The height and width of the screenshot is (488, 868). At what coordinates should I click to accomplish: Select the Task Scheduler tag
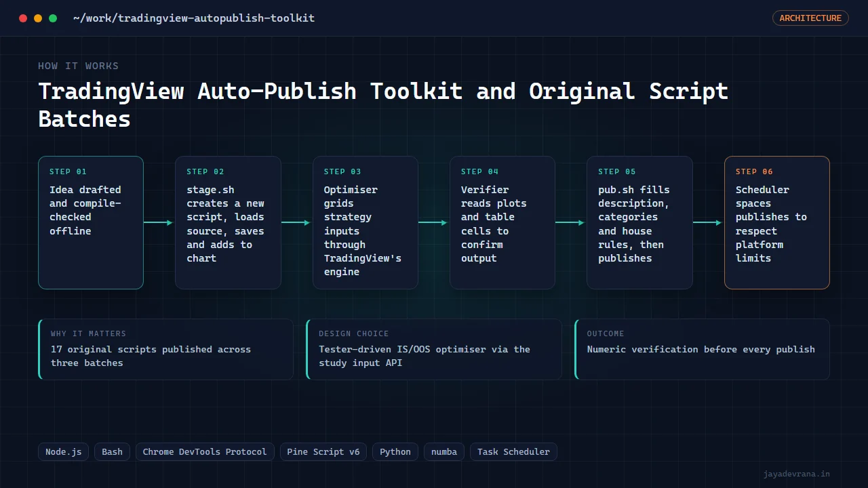(513, 452)
